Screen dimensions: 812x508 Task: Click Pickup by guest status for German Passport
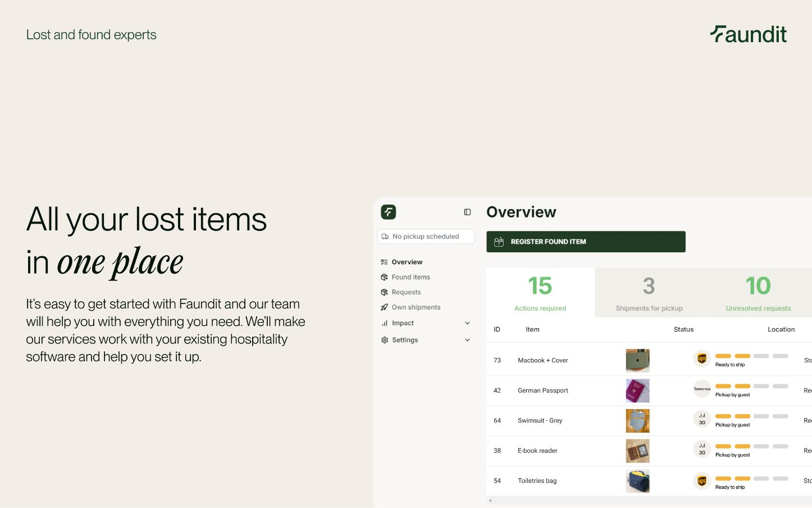tap(733, 395)
